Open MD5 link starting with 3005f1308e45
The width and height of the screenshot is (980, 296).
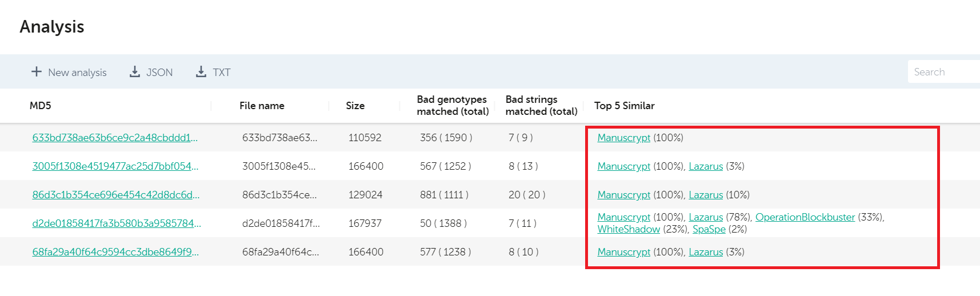[115, 166]
